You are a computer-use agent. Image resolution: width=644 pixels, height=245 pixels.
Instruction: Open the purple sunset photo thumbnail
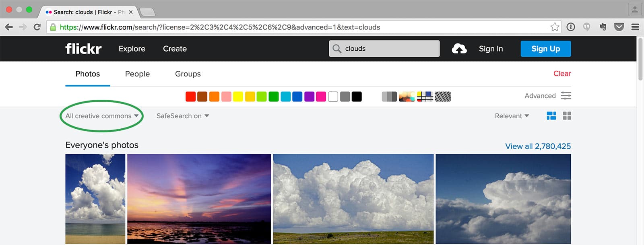[199, 199]
